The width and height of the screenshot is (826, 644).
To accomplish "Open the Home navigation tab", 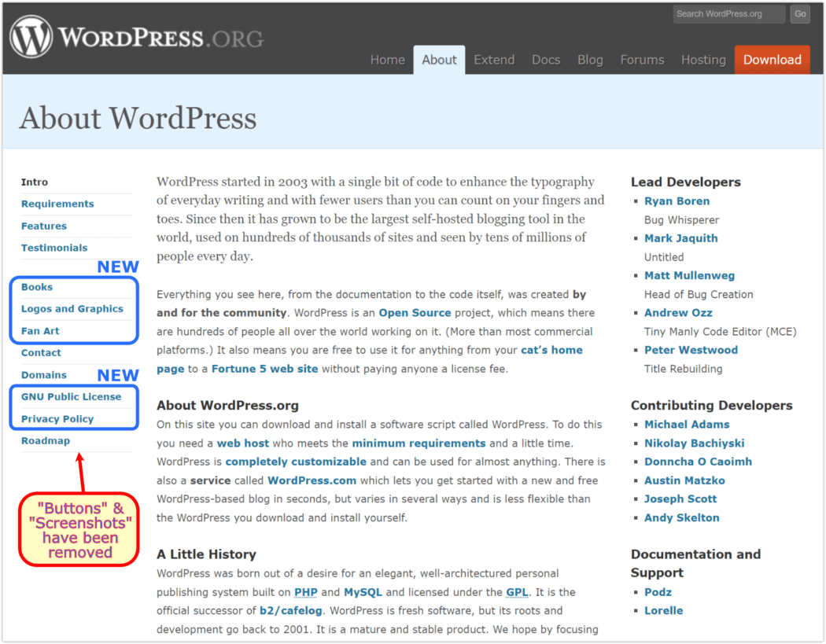I will [387, 60].
